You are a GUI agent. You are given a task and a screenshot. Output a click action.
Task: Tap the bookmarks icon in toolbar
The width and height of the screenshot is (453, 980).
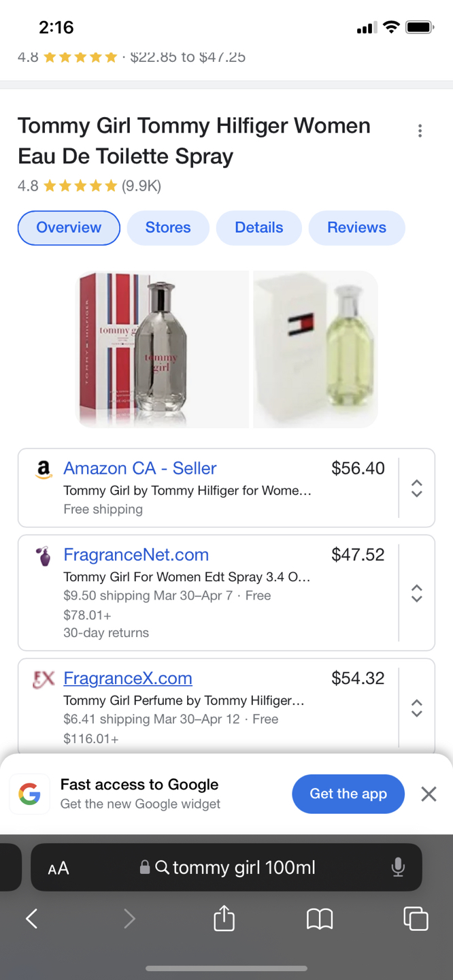pyautogui.click(x=320, y=918)
